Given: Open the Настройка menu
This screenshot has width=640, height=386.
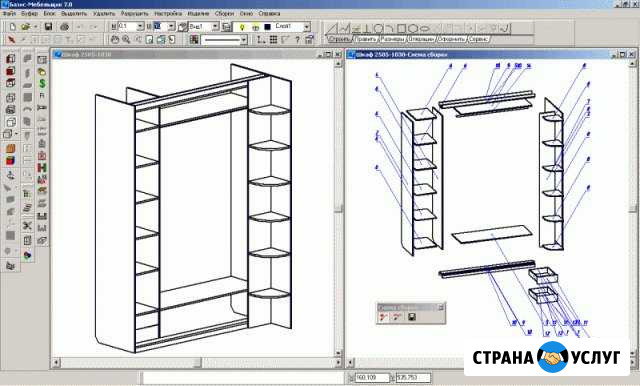Looking at the screenshot, I should pos(168,13).
